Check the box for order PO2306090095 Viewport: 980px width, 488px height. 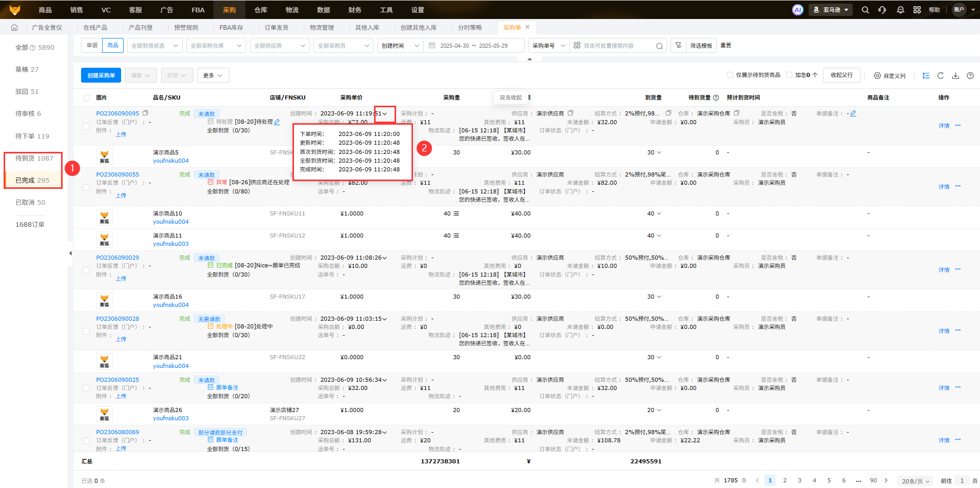click(x=86, y=126)
